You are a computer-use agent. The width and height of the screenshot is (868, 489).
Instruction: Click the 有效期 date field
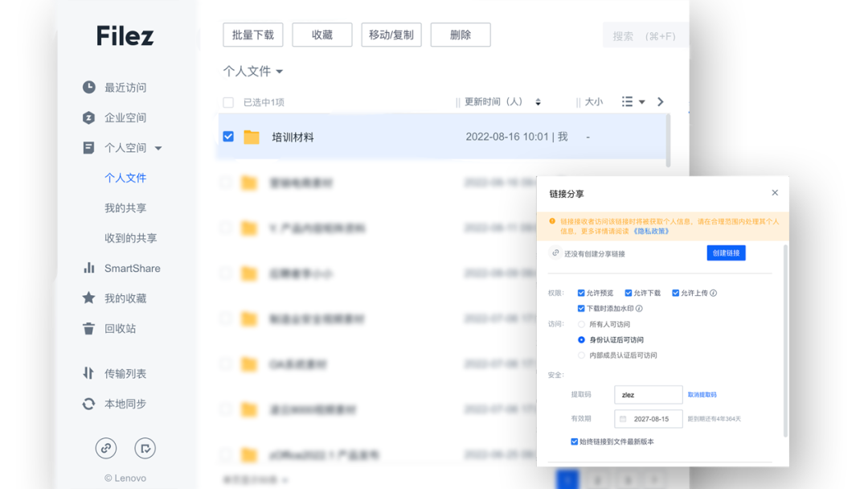[x=649, y=419]
